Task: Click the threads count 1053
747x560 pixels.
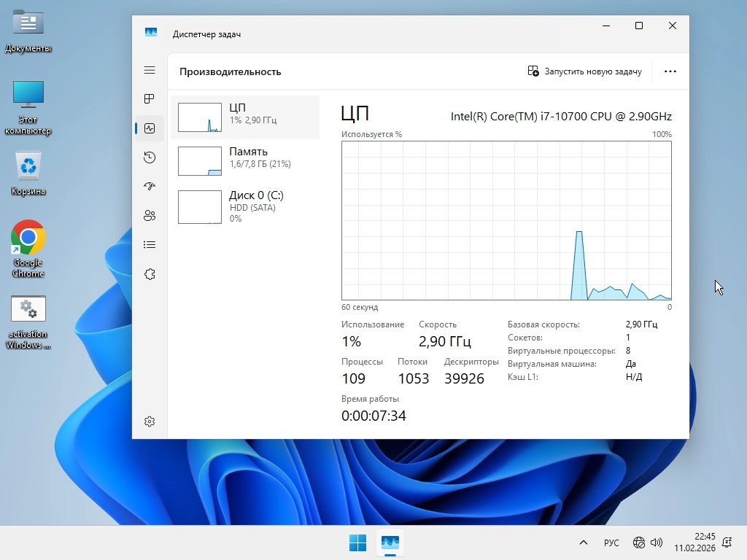Action: pos(414,378)
